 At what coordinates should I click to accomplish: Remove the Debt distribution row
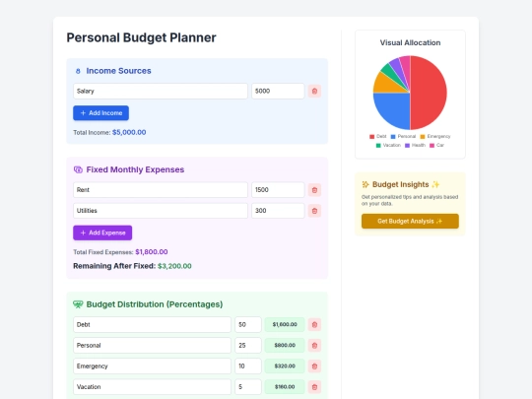pyautogui.click(x=314, y=325)
